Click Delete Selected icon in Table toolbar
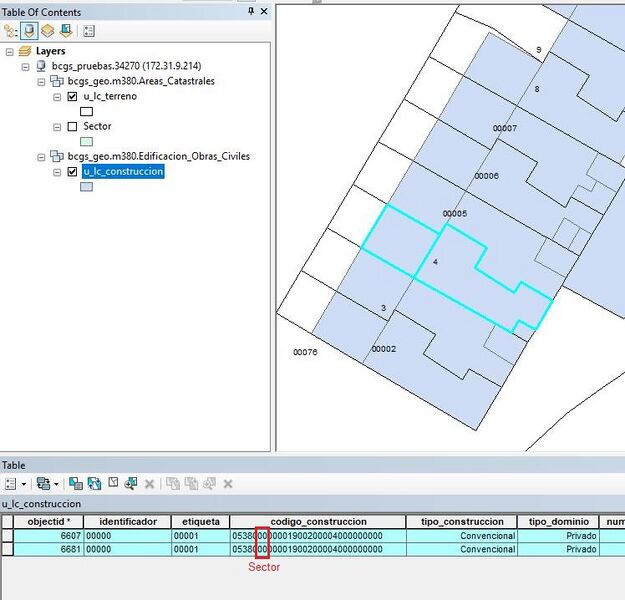The width and height of the screenshot is (625, 600). coord(149,484)
